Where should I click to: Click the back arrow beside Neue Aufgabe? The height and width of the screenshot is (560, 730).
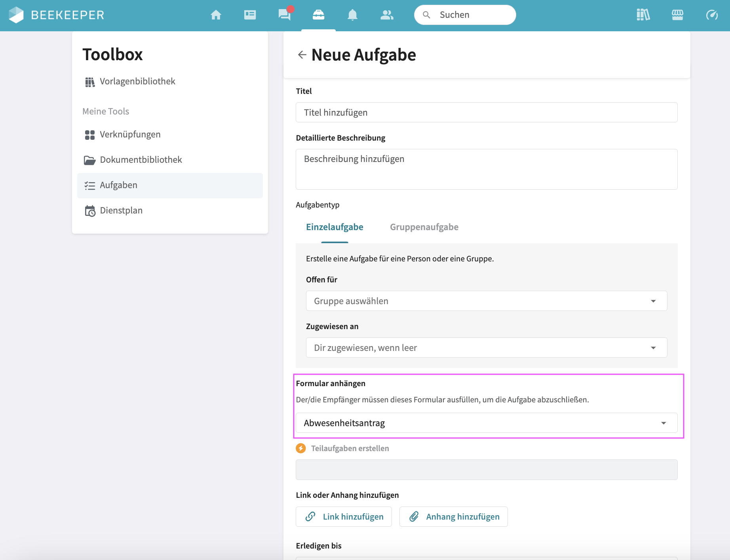click(x=302, y=55)
